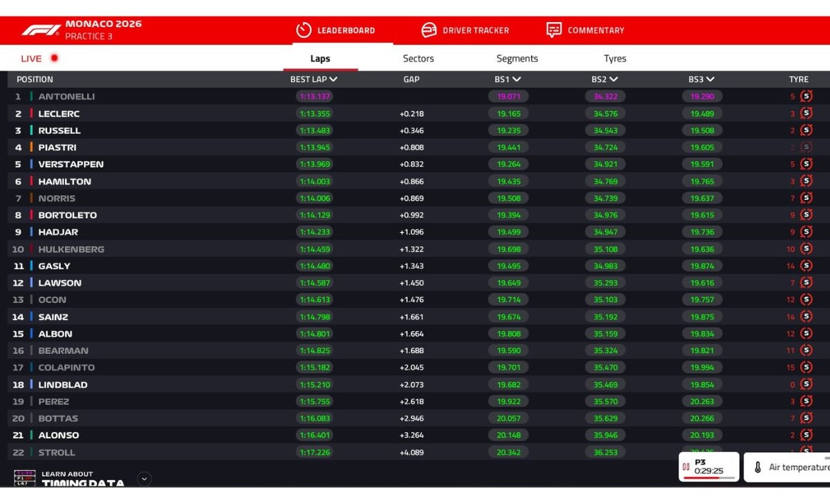Image resolution: width=830 pixels, height=504 pixels.
Task: Open the Commentary speech bubble icon
Action: pyautogui.click(x=554, y=30)
